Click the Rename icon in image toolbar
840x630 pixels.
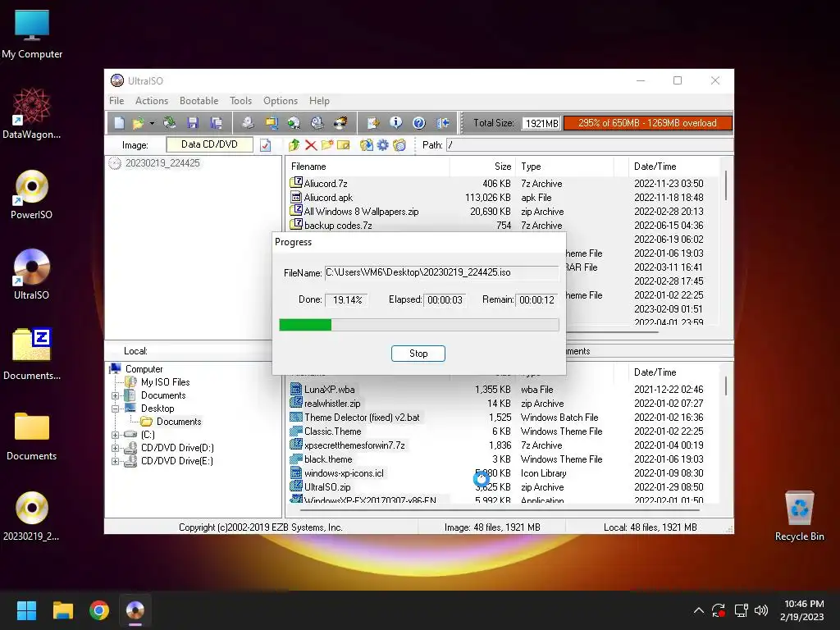click(344, 145)
